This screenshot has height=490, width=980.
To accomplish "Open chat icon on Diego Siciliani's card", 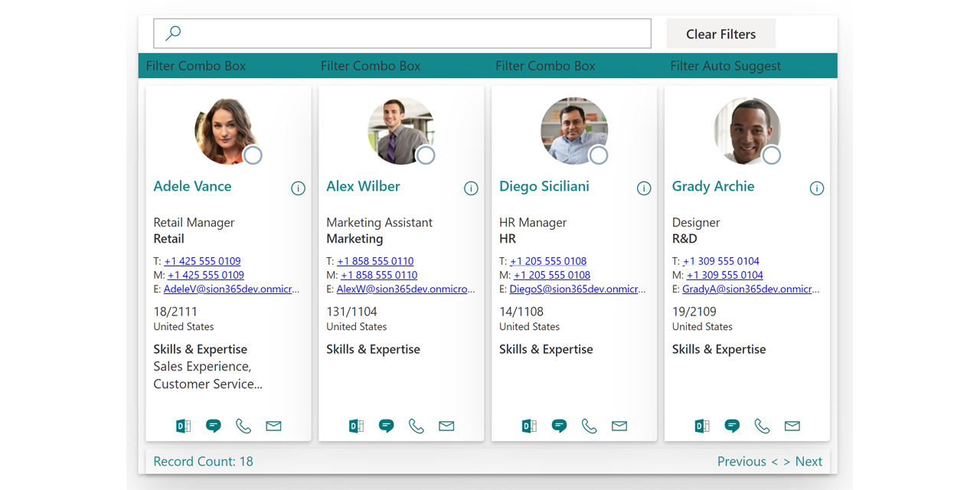I will [x=560, y=426].
